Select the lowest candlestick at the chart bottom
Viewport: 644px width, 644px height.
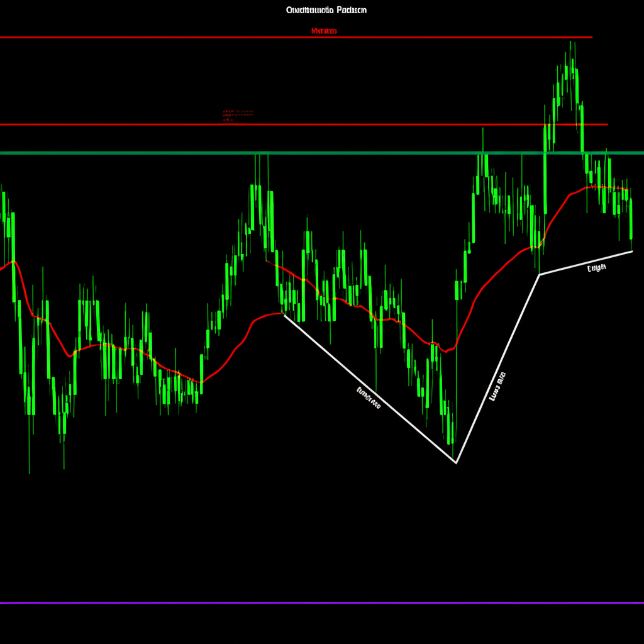coord(453,440)
